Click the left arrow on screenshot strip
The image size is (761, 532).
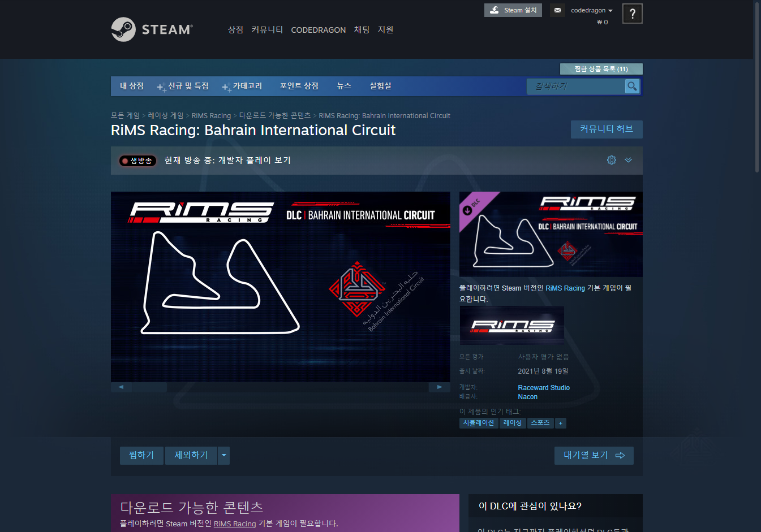(x=121, y=387)
